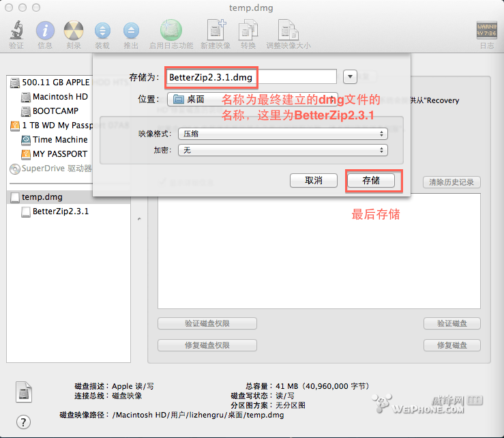This screenshot has width=504, height=438.
Task: Click Repair Disk Permissions (修复磁盘权限) button
Action: (207, 345)
